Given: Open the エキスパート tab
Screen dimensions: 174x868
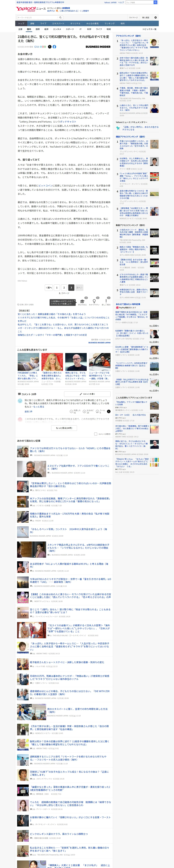Looking at the screenshot, I should pyautogui.click(x=58, y=24).
